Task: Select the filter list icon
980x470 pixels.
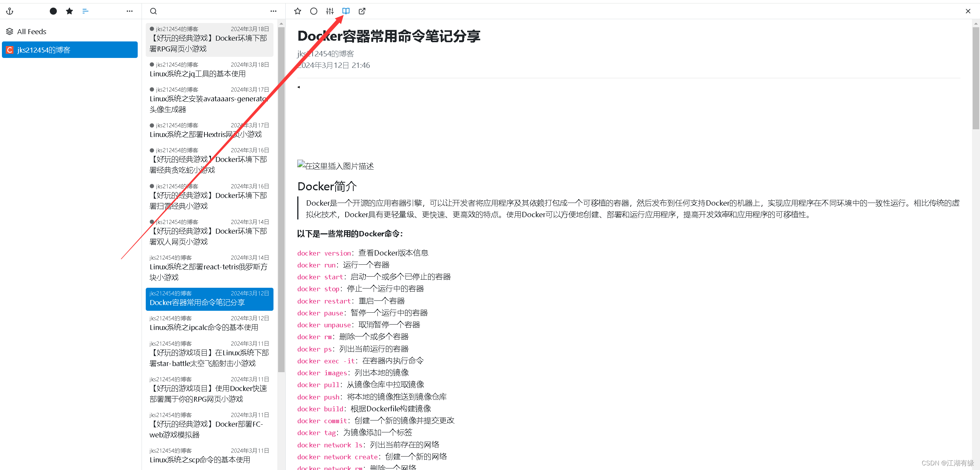Action: click(85, 11)
